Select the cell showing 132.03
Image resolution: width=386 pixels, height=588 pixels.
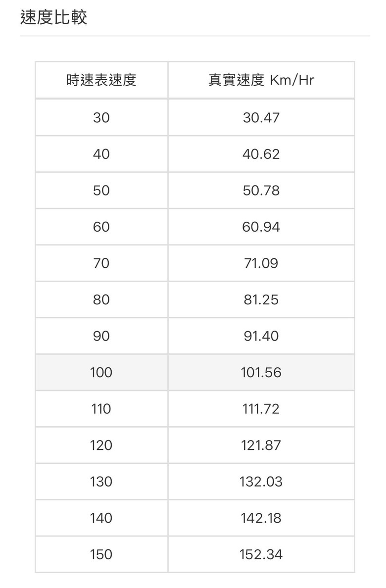pos(261,482)
